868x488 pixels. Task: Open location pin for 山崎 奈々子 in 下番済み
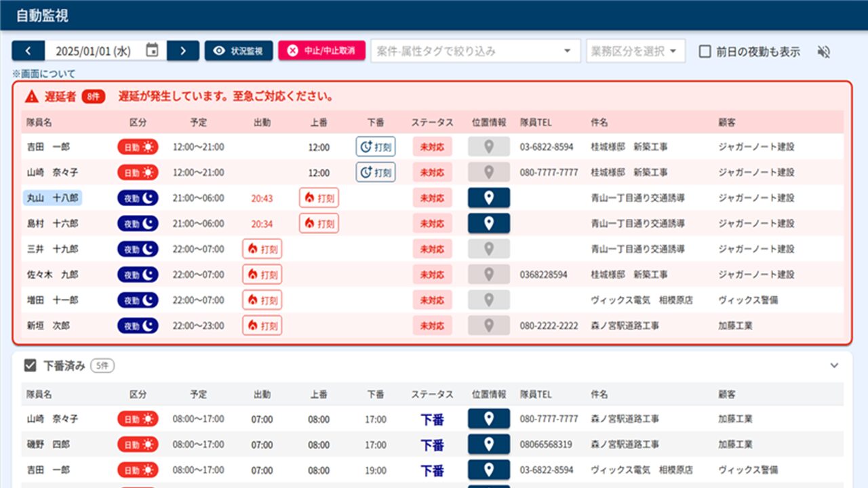point(489,420)
